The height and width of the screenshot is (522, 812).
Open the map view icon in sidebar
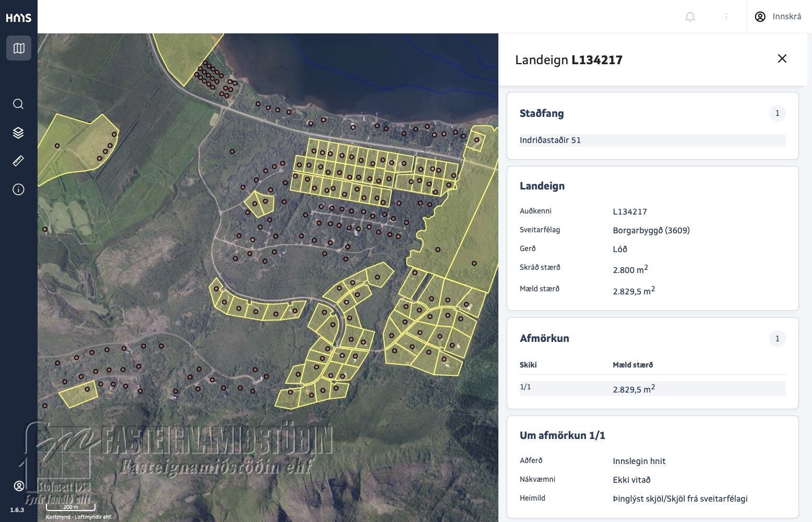coord(19,48)
